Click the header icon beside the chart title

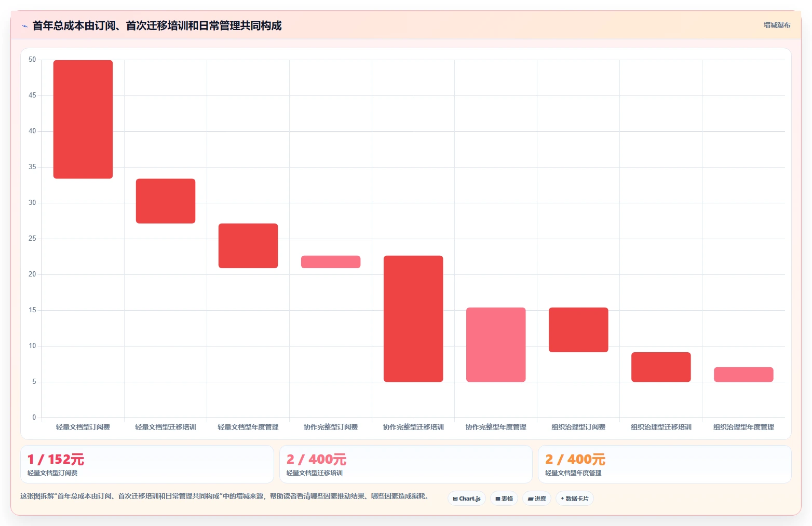pos(24,26)
